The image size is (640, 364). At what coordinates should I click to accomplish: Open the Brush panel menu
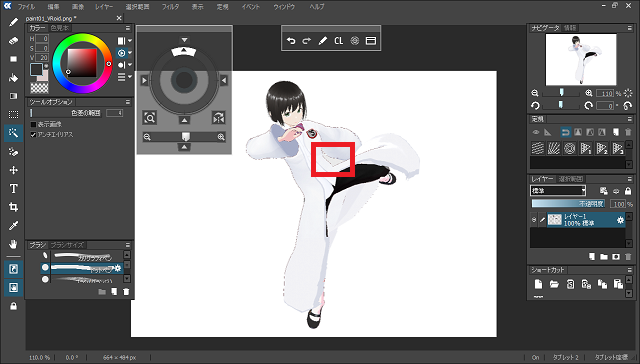point(128,245)
